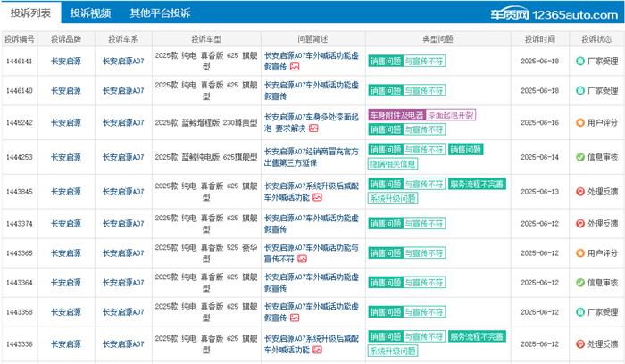Open complaint title link in row 1446140
This screenshot has width=625, height=364.
point(312,90)
